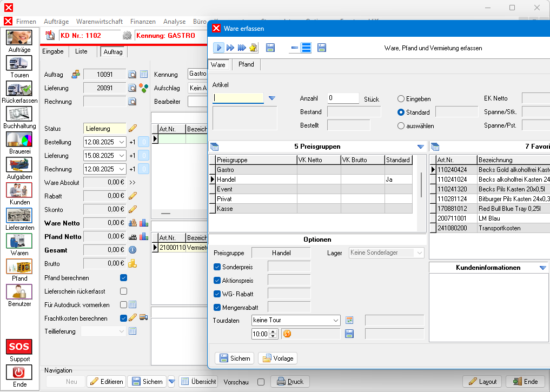This screenshot has width=550, height=392.
Task: Open the Buchhaltung sidebar icon
Action: point(19,114)
